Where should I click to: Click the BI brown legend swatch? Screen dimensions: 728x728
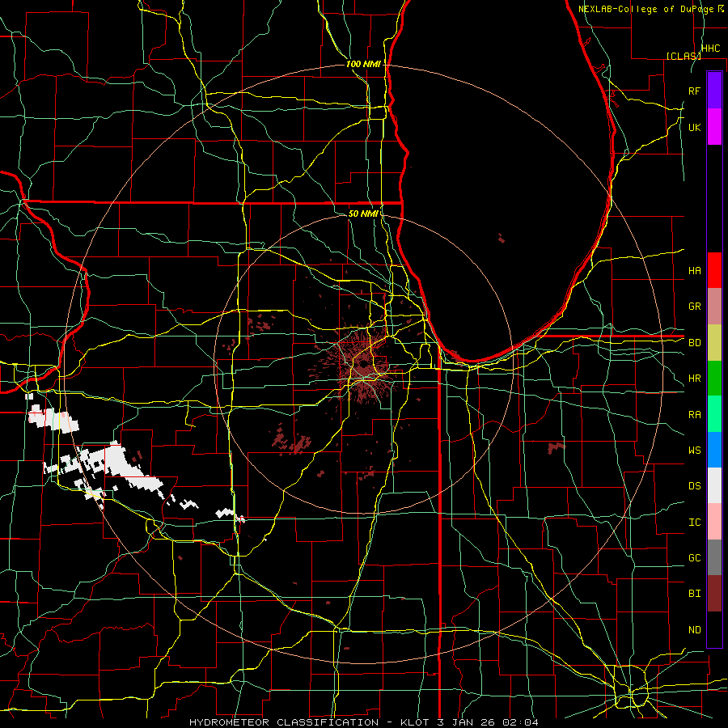pyautogui.click(x=714, y=594)
